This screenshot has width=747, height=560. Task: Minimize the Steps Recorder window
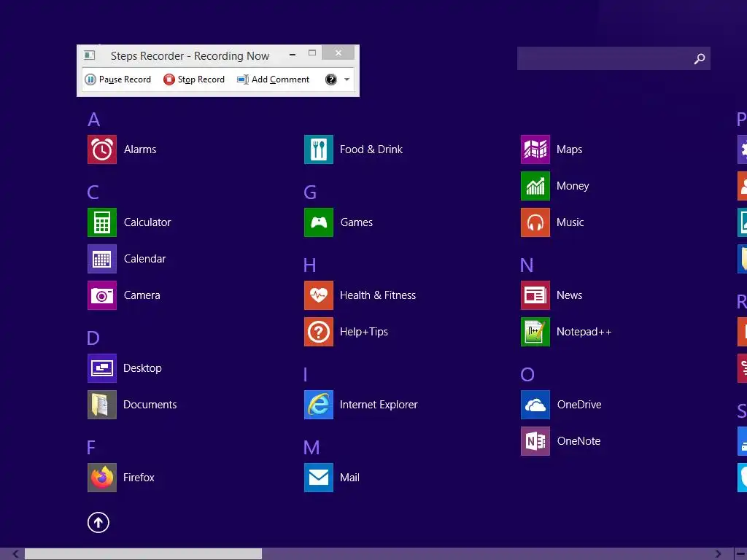click(x=293, y=54)
